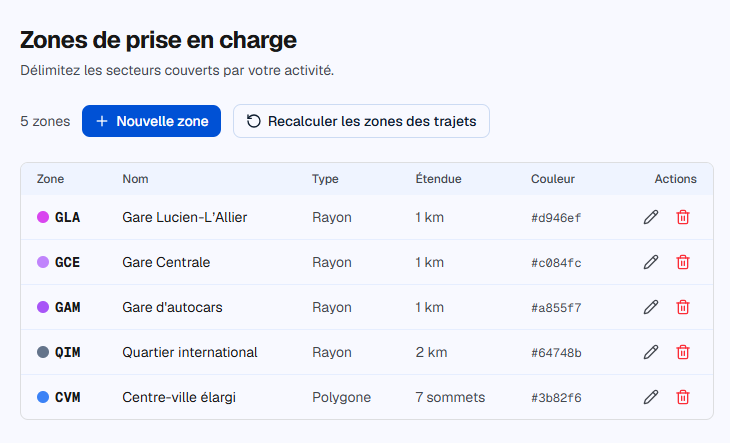Viewport: 730px width, 443px height.
Task: Click the Nom column header
Action: (x=135, y=179)
